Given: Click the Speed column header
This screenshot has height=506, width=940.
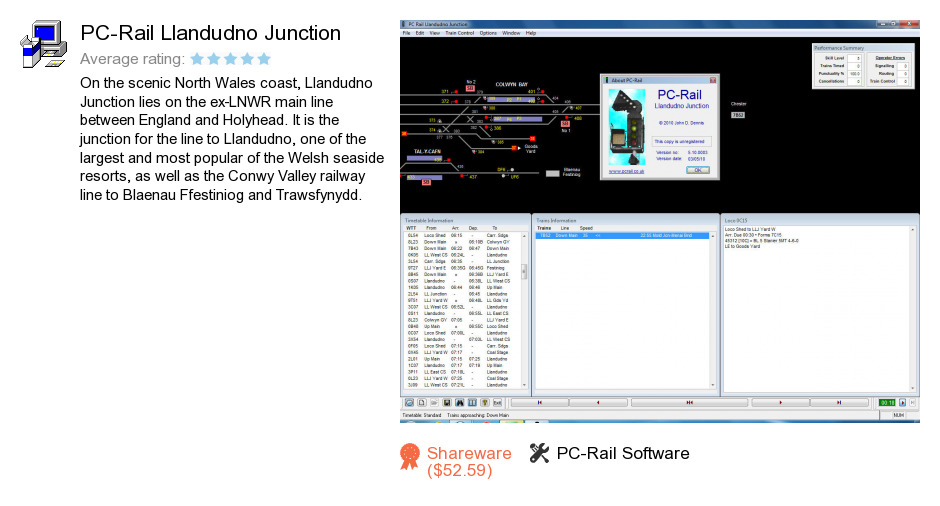Looking at the screenshot, I should [x=586, y=228].
